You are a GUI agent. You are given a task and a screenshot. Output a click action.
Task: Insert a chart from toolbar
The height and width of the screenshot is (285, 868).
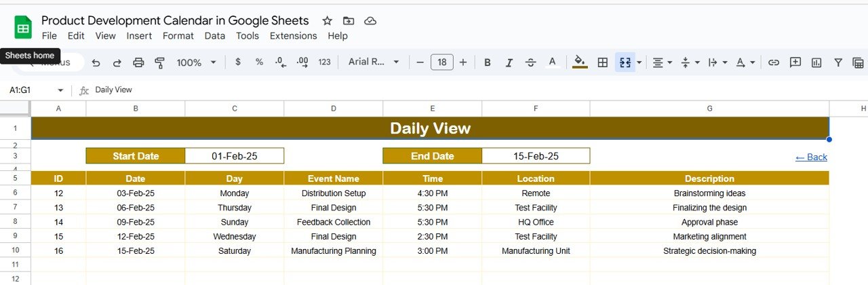pyautogui.click(x=816, y=62)
